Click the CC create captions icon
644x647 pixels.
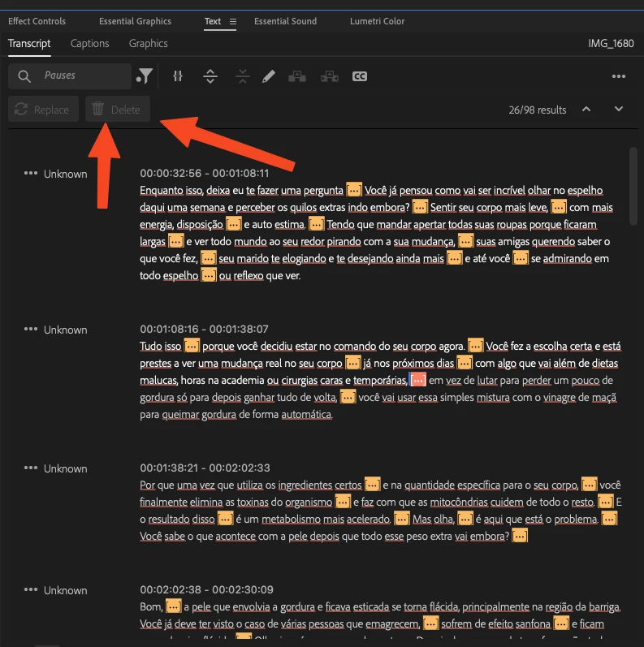click(x=360, y=76)
